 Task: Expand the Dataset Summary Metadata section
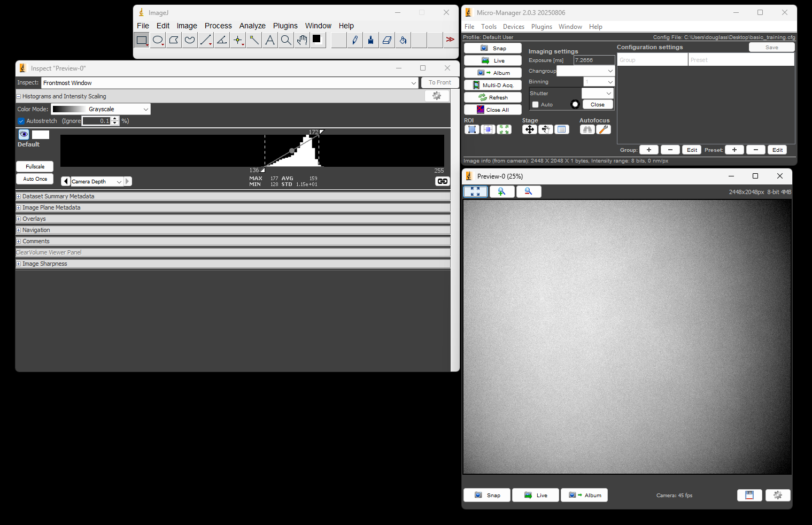click(19, 197)
